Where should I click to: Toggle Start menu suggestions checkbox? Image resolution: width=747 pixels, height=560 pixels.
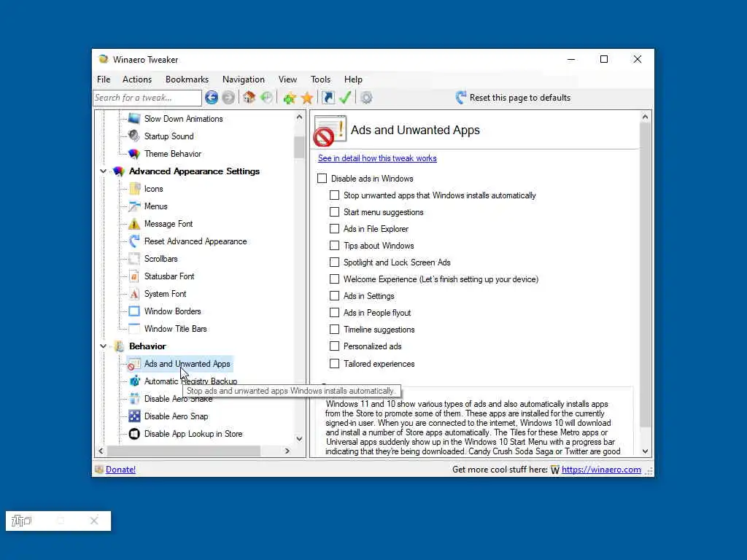(334, 212)
